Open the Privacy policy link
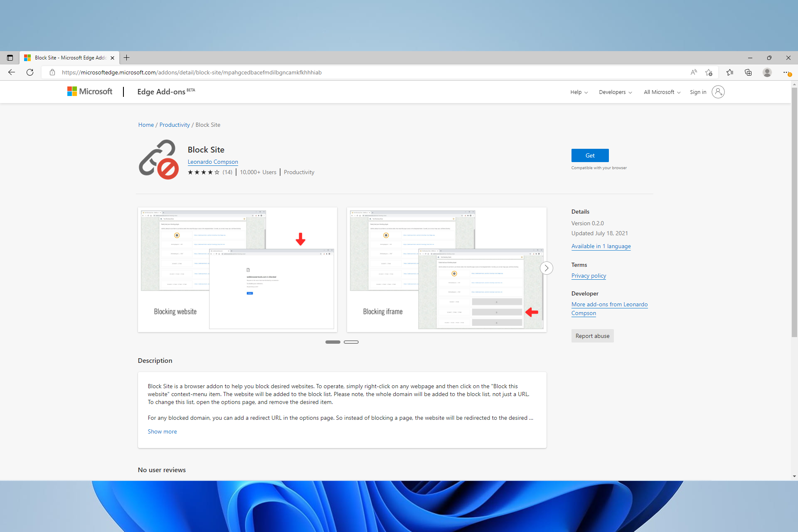798x532 pixels. (588, 276)
